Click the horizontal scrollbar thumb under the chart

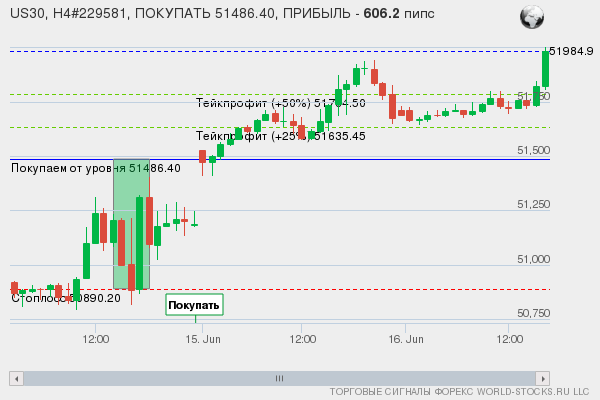coord(279,379)
